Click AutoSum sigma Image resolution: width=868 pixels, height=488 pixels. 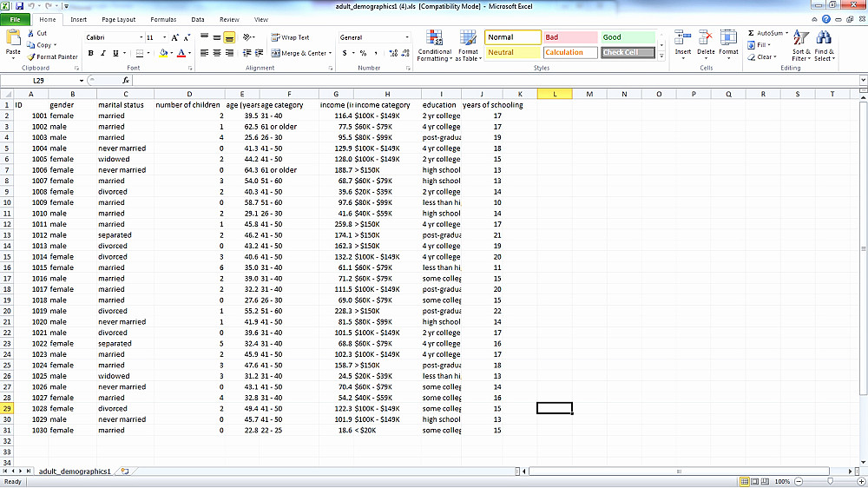(751, 33)
